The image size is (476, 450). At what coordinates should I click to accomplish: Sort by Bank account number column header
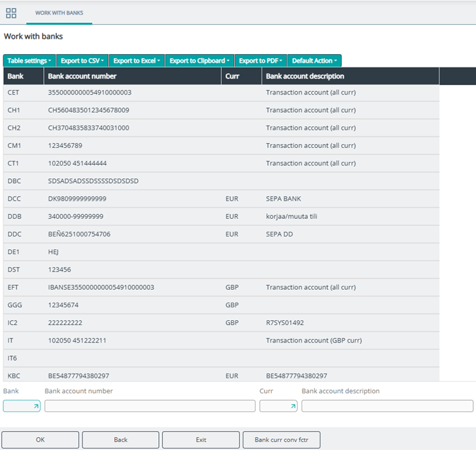point(133,76)
